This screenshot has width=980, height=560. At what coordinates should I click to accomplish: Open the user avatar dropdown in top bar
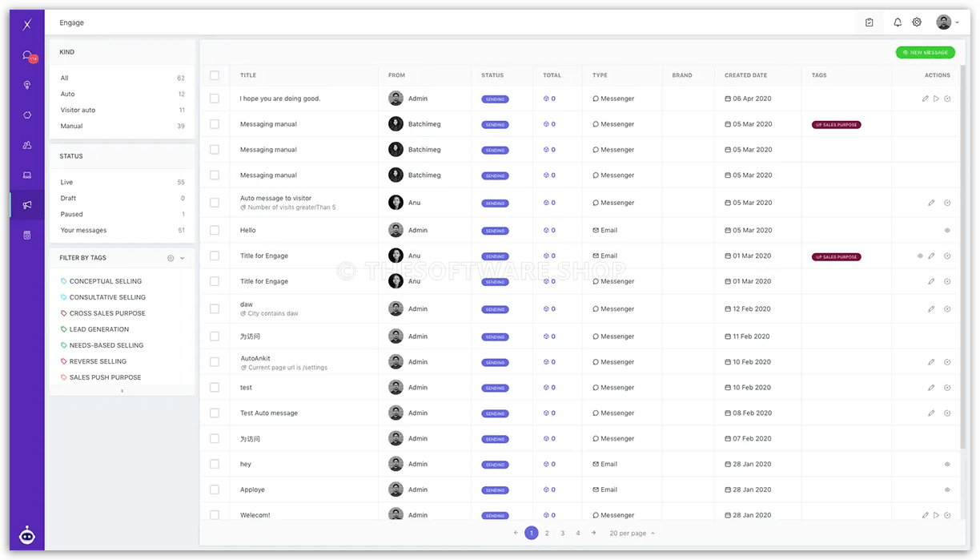point(947,22)
